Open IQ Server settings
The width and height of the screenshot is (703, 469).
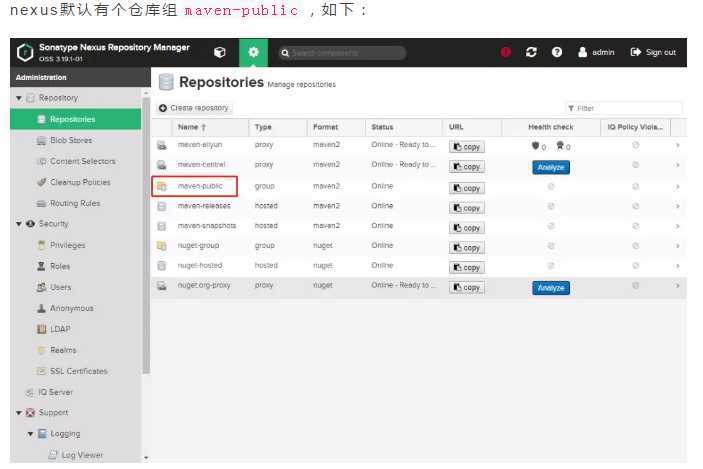(55, 392)
